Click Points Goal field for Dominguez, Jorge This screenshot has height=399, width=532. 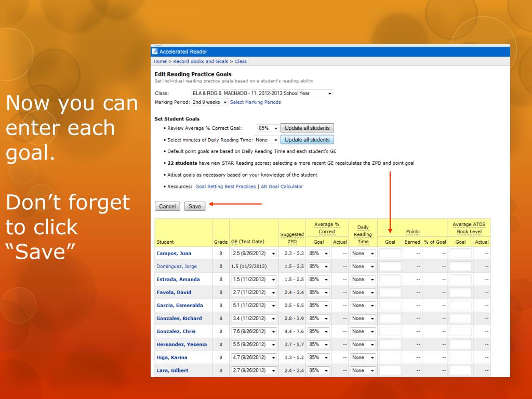click(390, 267)
